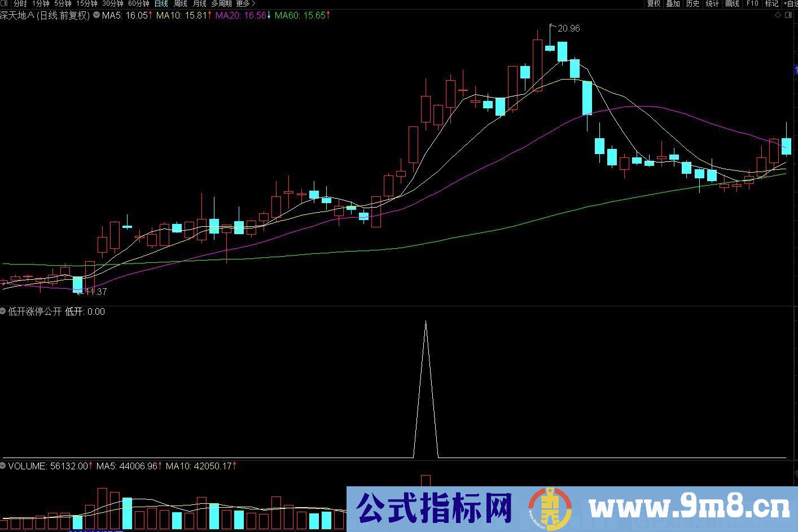The width and height of the screenshot is (798, 532).
Task: Expand the 更多 more periods menu
Action: (x=245, y=3)
